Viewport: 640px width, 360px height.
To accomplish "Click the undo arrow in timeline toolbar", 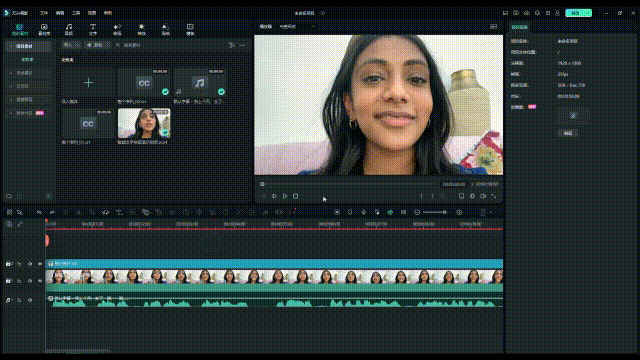I will point(39,212).
